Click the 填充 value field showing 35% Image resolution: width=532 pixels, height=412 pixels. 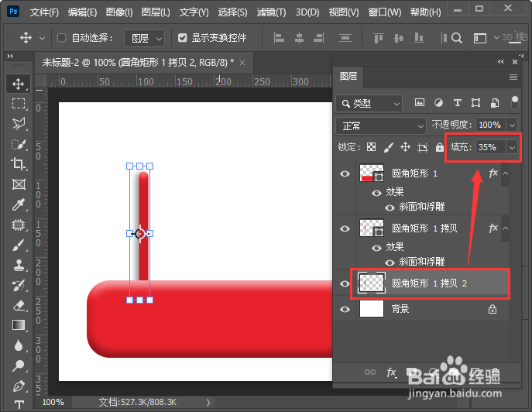(491, 147)
